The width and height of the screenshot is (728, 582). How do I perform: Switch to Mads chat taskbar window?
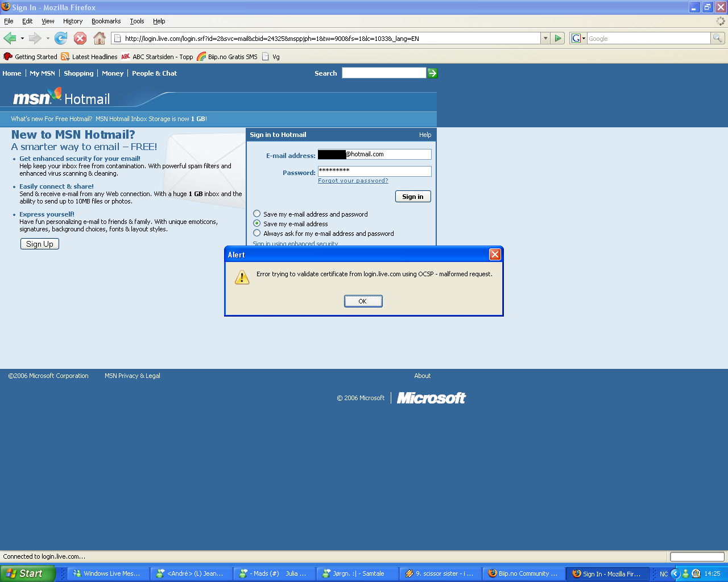point(275,573)
